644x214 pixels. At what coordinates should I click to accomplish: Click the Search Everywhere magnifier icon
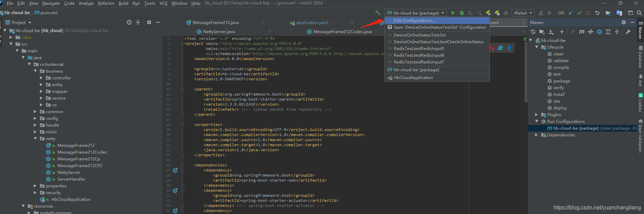point(639,13)
